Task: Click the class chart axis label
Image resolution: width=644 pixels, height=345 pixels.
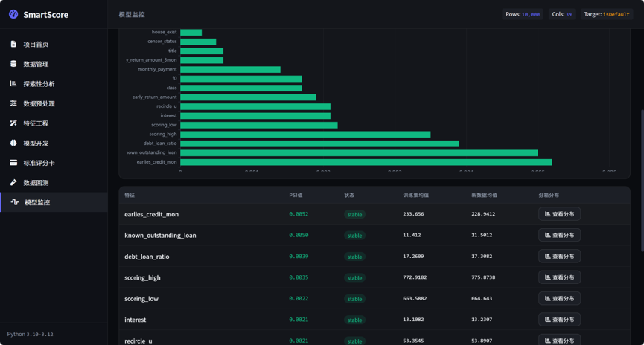Action: (x=172, y=88)
